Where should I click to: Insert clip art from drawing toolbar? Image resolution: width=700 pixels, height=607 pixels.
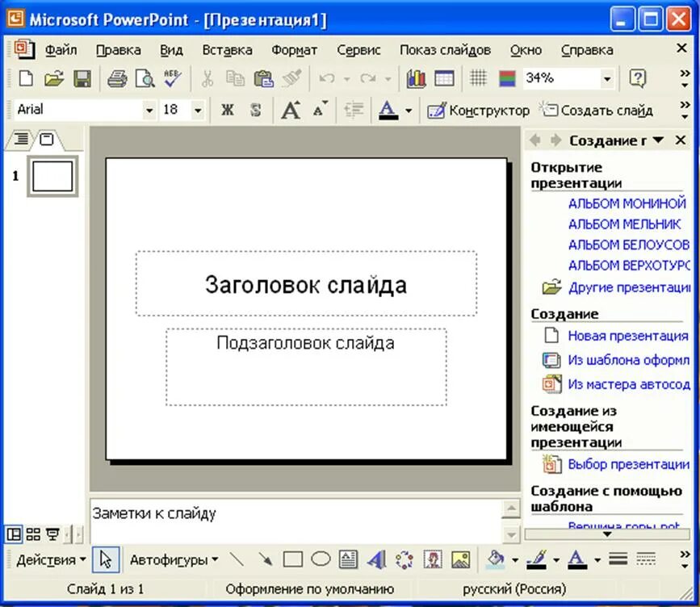[433, 559]
